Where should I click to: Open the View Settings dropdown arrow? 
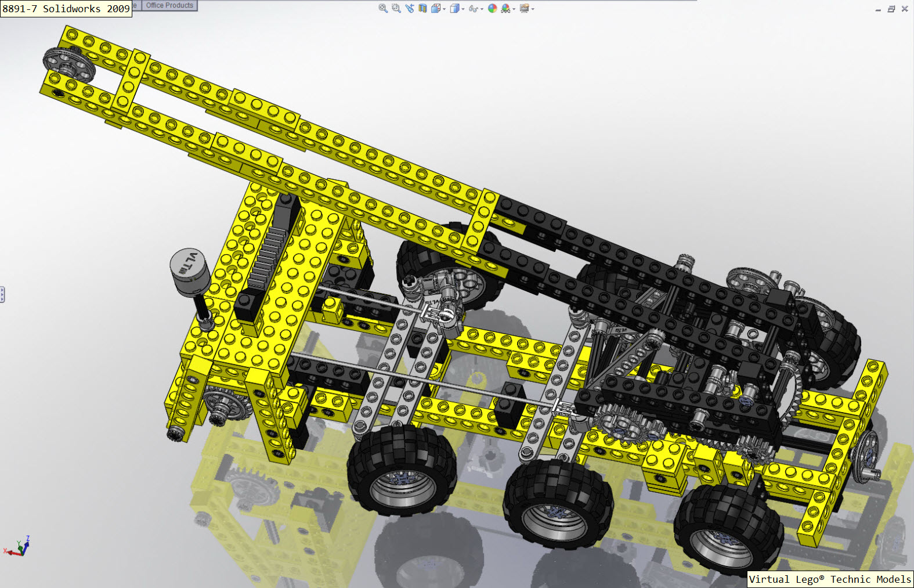533,9
